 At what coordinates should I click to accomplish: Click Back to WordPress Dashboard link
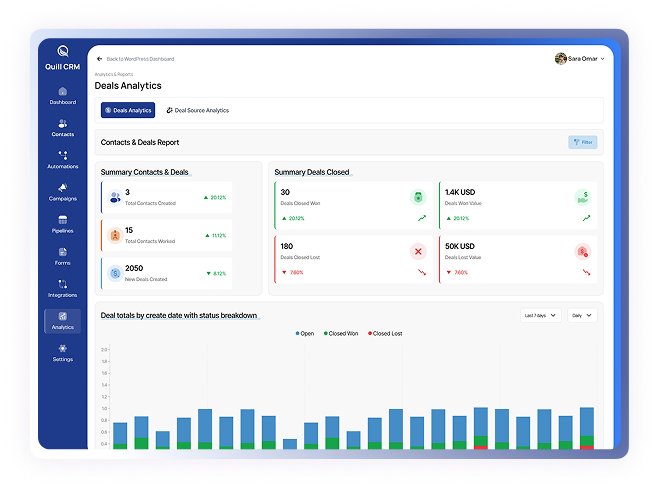(136, 59)
